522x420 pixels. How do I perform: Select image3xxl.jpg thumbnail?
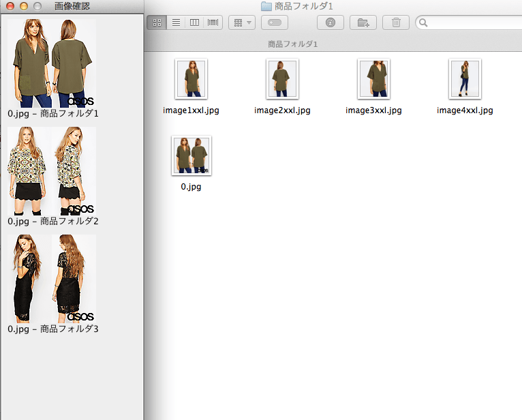[x=373, y=79]
